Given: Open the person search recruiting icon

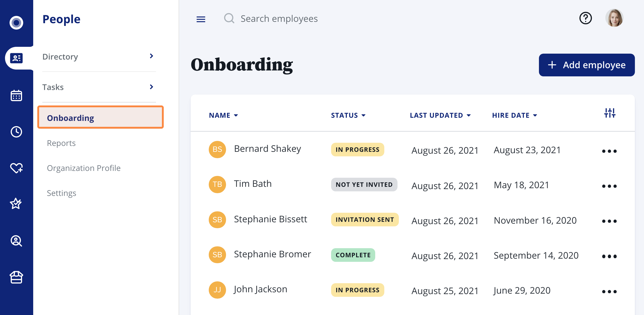Looking at the screenshot, I should pos(16,241).
